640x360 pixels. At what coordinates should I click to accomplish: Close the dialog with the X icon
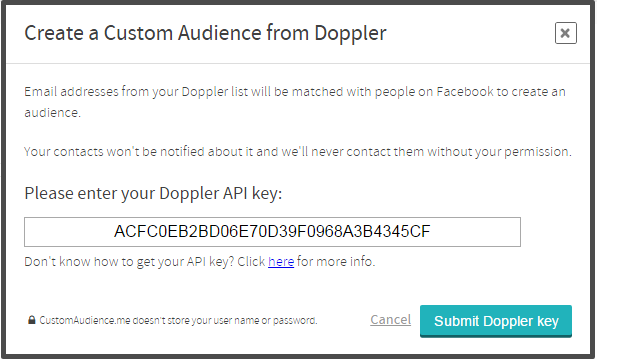[x=565, y=33]
